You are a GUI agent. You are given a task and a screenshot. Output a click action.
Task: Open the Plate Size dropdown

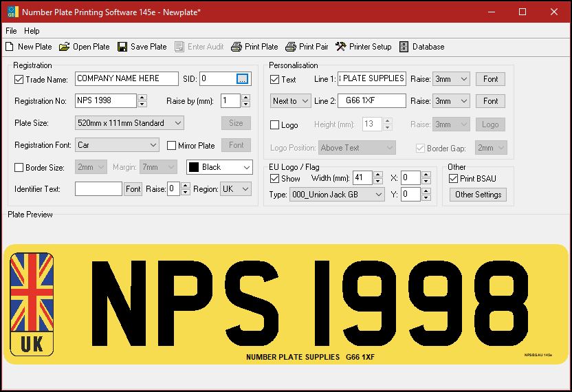pyautogui.click(x=129, y=123)
